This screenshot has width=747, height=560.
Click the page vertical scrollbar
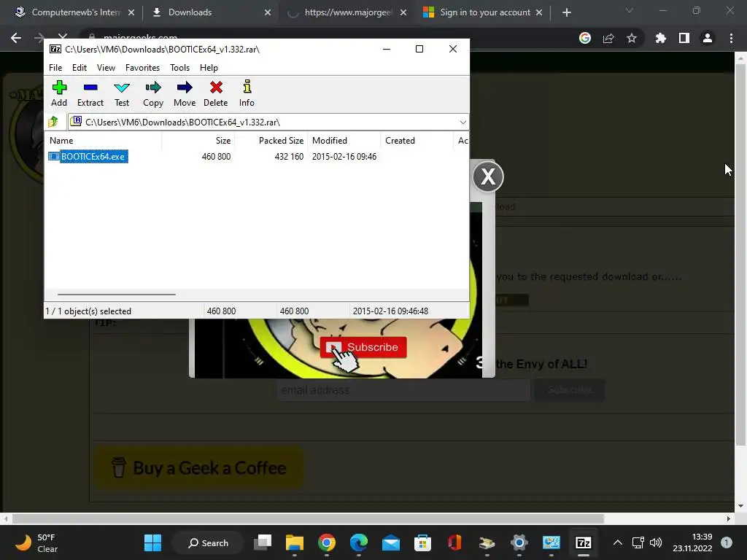click(740, 254)
